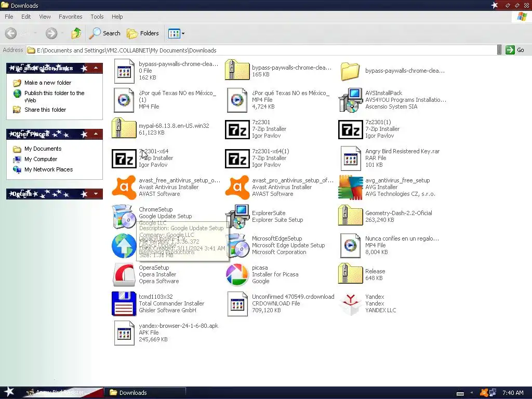Select the yandex-browser apk file icon
Screen dimensions: 532x399
[124, 333]
